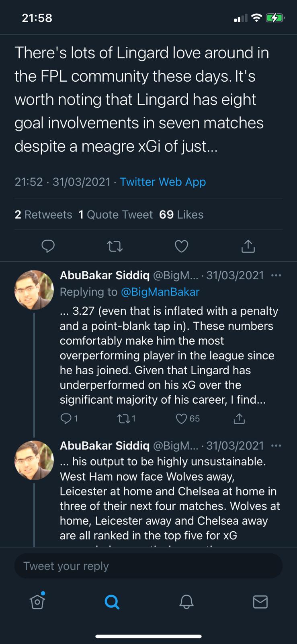Image resolution: width=297 pixels, height=644 pixels.
Task: Open the Messages envelope tab
Action: (x=260, y=602)
